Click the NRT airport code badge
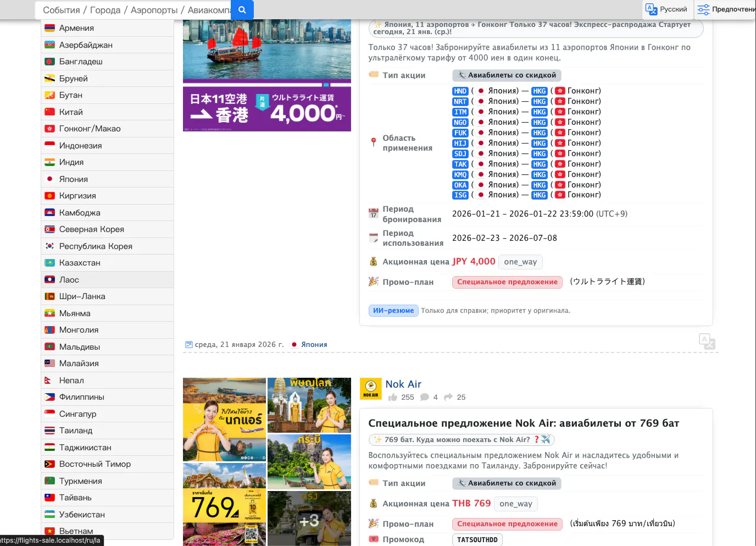 coord(460,102)
